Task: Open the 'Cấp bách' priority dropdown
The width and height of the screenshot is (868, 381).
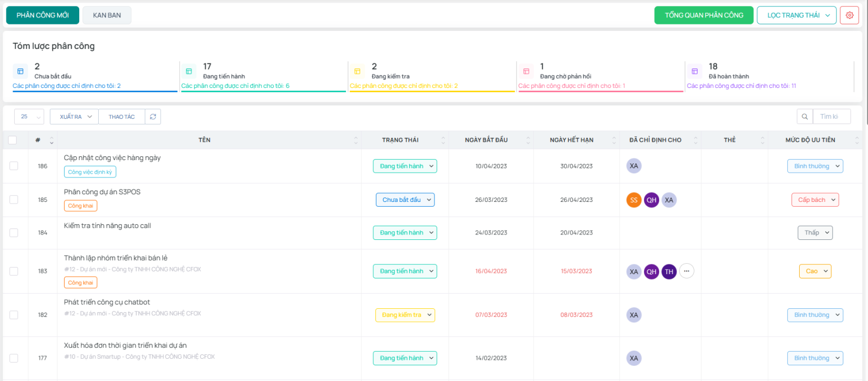Action: [815, 200]
